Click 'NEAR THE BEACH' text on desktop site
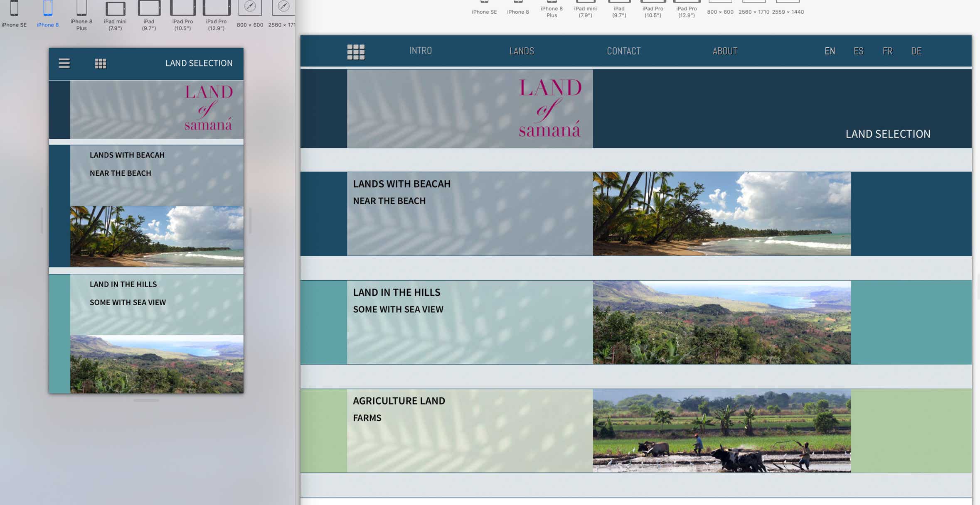This screenshot has height=505, width=980. pyautogui.click(x=389, y=201)
